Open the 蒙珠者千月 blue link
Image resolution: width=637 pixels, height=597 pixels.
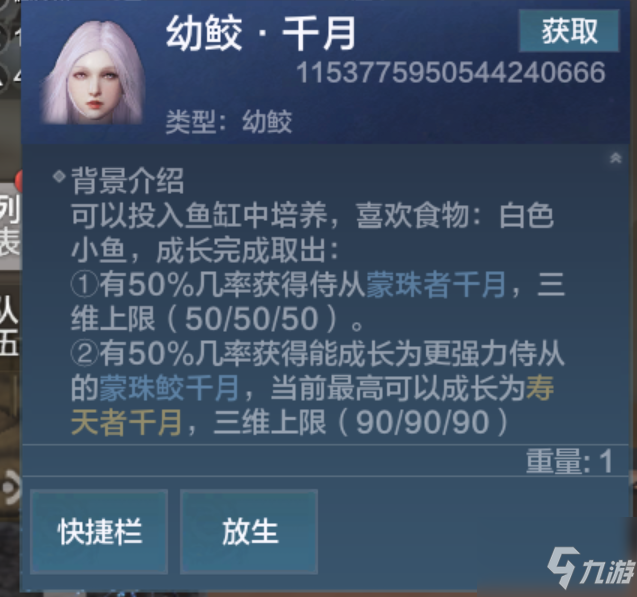click(x=436, y=285)
